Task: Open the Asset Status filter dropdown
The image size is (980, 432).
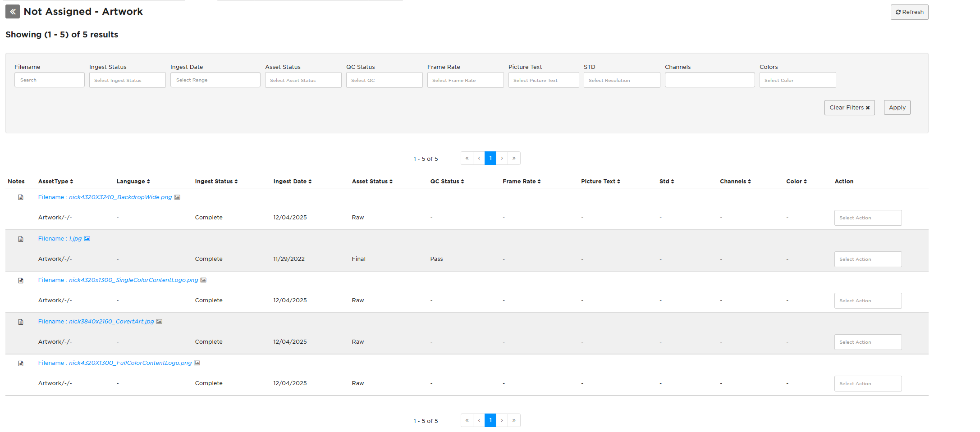Action: (x=303, y=80)
